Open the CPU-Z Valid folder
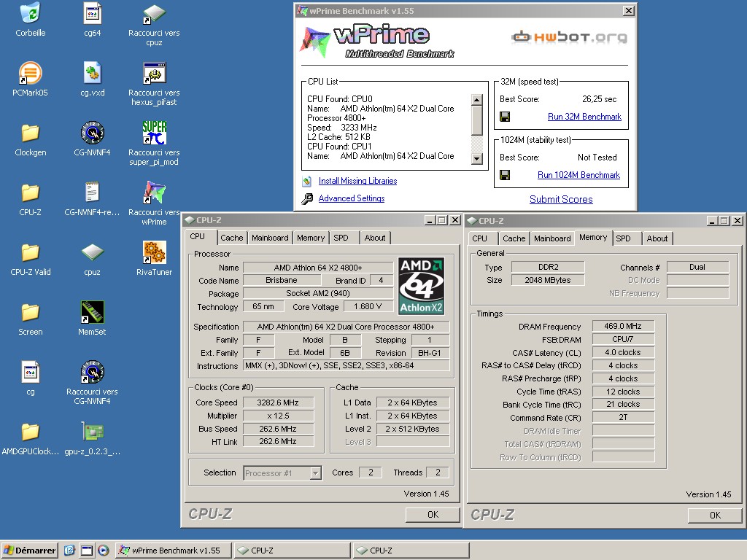The height and width of the screenshot is (560, 747). [31, 253]
